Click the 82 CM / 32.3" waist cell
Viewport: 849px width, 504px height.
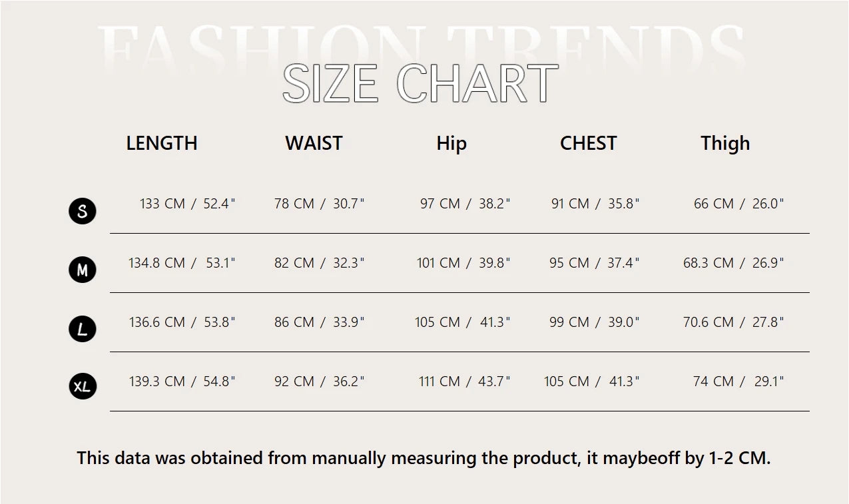point(320,263)
